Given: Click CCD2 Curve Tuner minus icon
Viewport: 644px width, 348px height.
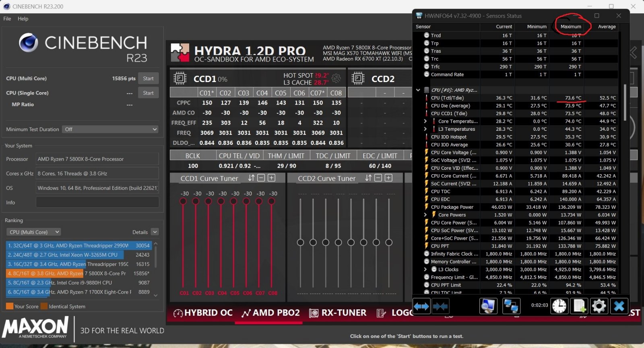Looking at the screenshot, I should [378, 178].
